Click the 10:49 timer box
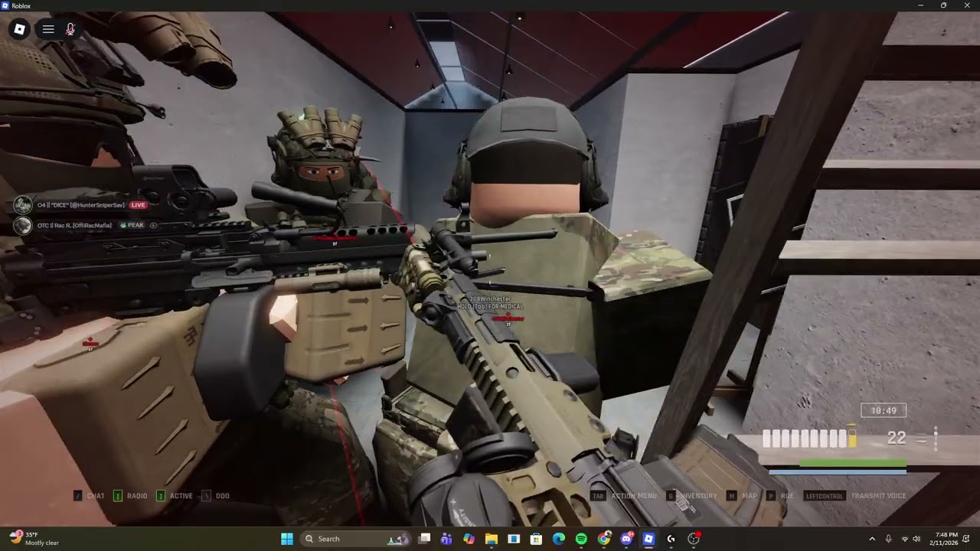980x551 pixels. point(884,411)
